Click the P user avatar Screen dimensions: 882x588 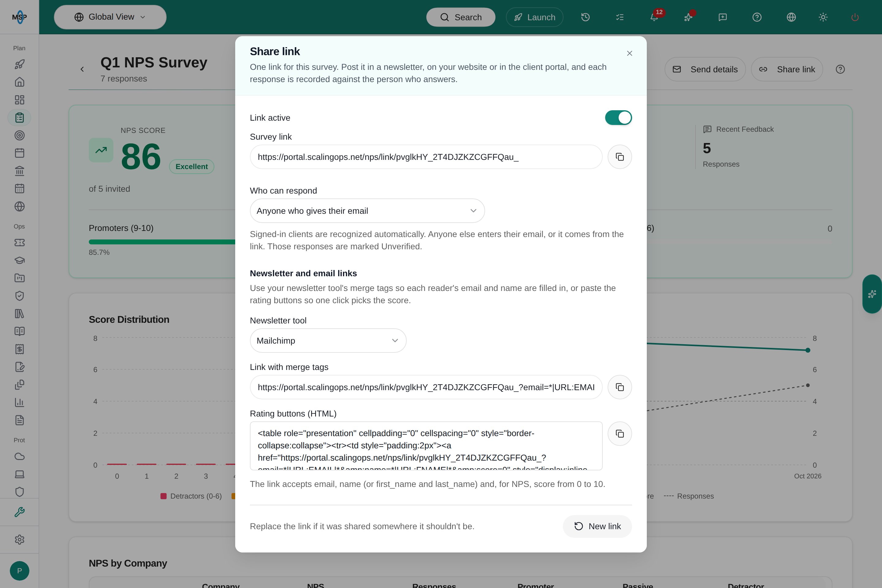pos(20,571)
